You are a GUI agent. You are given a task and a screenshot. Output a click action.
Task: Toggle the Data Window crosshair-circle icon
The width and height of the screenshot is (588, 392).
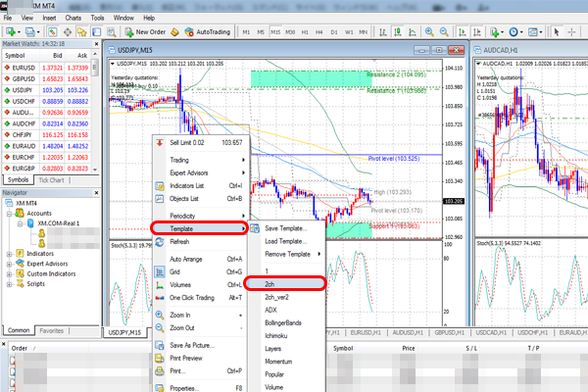68,32
